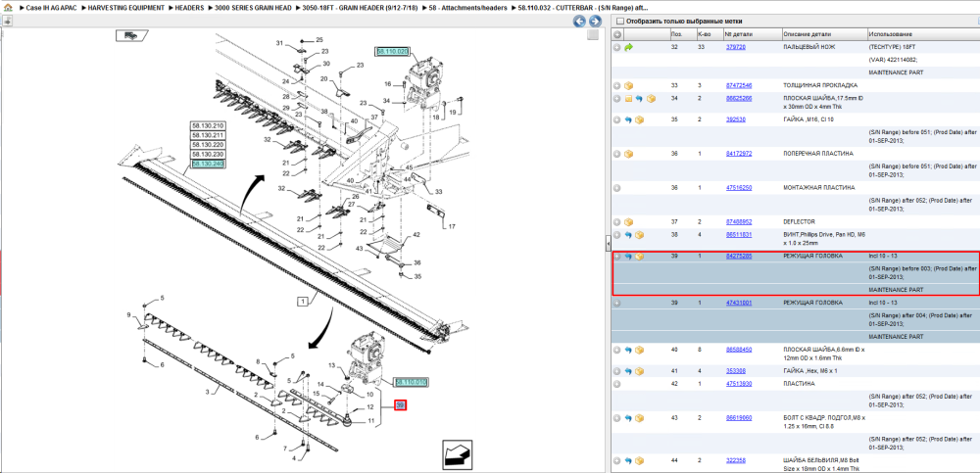Click diagram reference label 58.130.240
Viewport: 980px width, 473px height.
[208, 164]
